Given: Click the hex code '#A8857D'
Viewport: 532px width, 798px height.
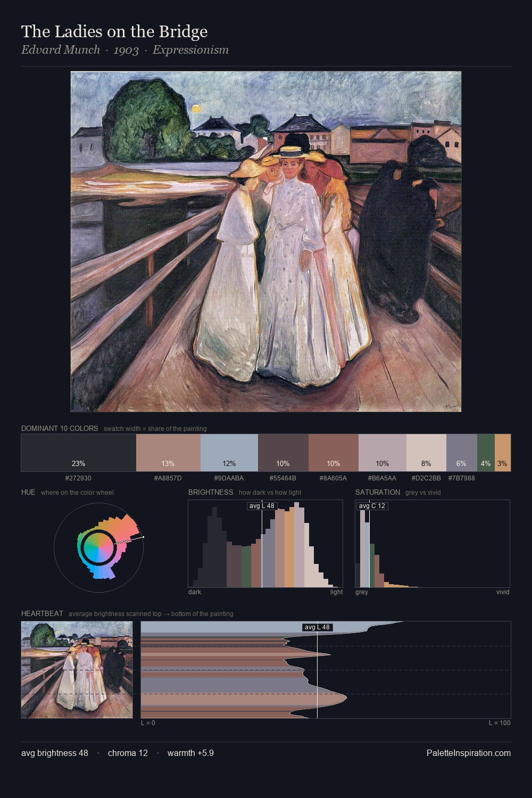Looking at the screenshot, I should [168, 478].
